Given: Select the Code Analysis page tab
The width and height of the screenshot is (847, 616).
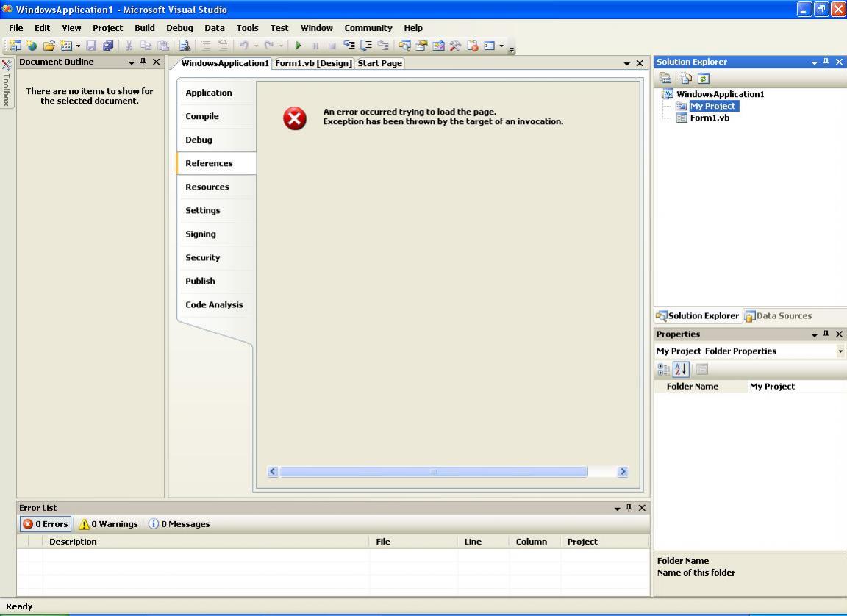Looking at the screenshot, I should (216, 304).
